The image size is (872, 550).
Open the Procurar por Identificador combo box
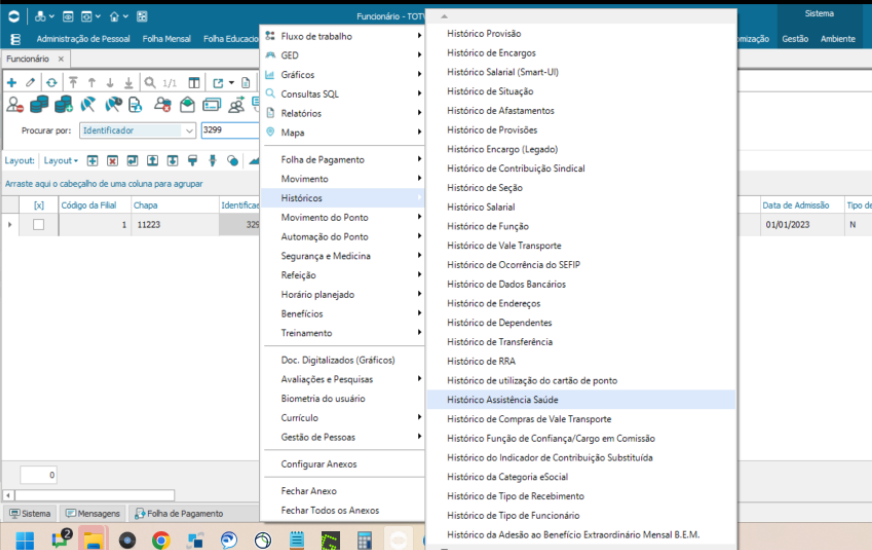click(x=137, y=130)
